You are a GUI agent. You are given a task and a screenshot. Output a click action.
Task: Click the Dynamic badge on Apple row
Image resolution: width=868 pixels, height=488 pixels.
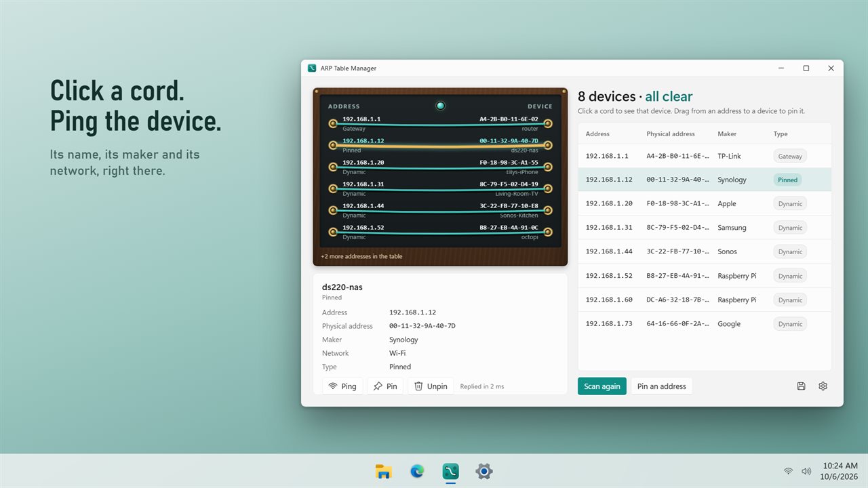click(x=790, y=204)
